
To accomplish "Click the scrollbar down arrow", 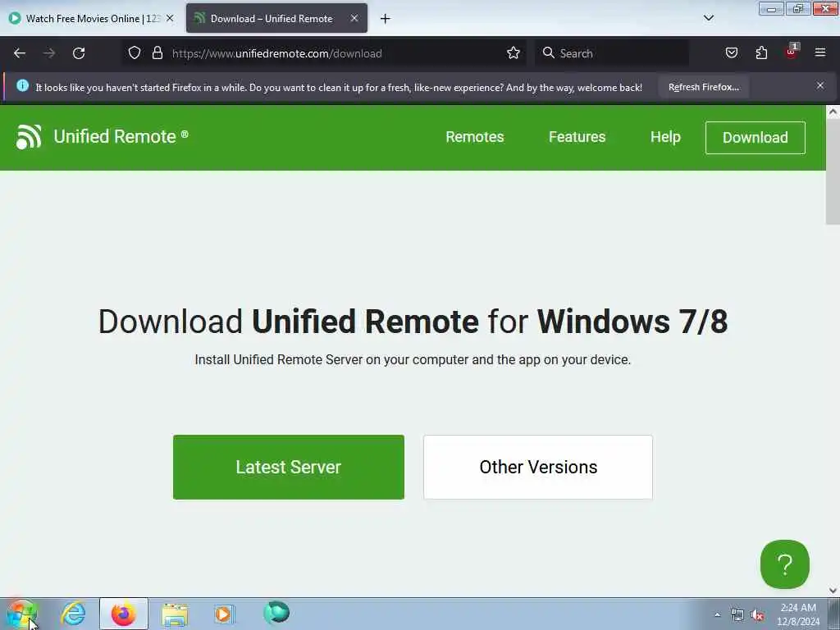I will coord(833,591).
